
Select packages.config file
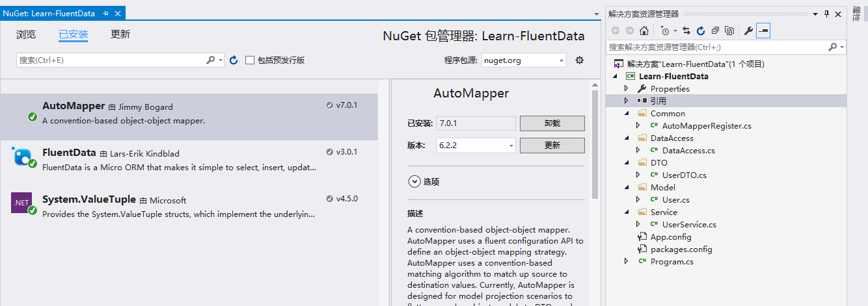point(681,249)
